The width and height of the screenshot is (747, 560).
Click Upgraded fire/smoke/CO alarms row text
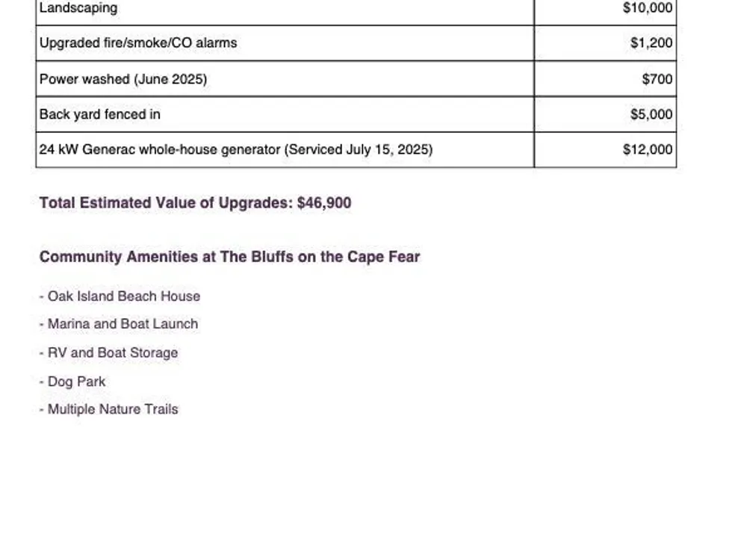138,43
